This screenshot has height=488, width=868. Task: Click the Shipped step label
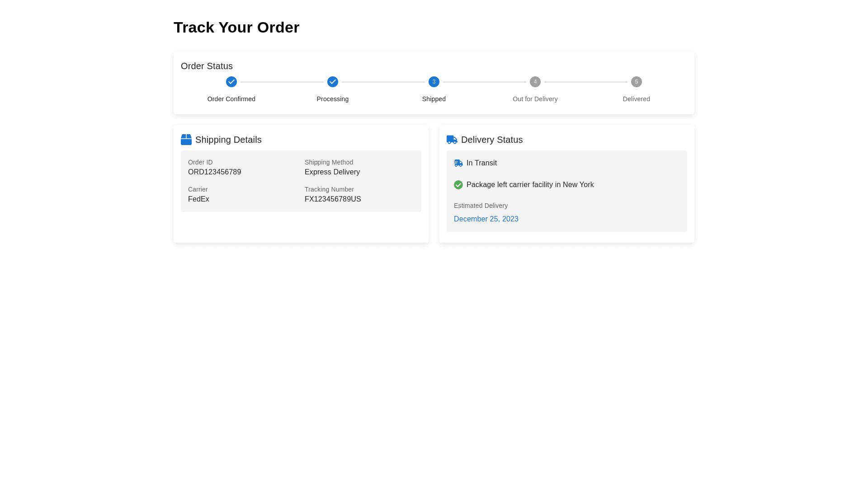pyautogui.click(x=434, y=99)
